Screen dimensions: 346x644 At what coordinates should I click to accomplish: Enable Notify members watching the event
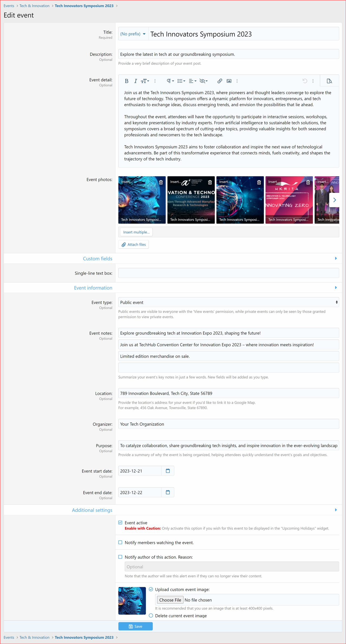point(120,542)
